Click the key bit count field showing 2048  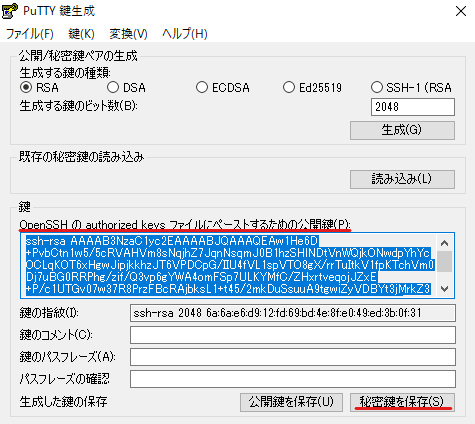[x=413, y=107]
